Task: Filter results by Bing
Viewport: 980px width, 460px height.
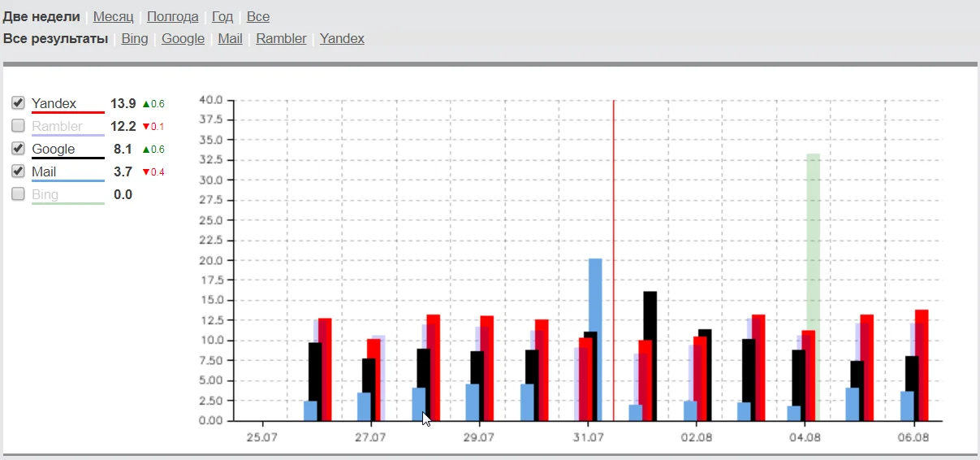Action: (x=135, y=38)
